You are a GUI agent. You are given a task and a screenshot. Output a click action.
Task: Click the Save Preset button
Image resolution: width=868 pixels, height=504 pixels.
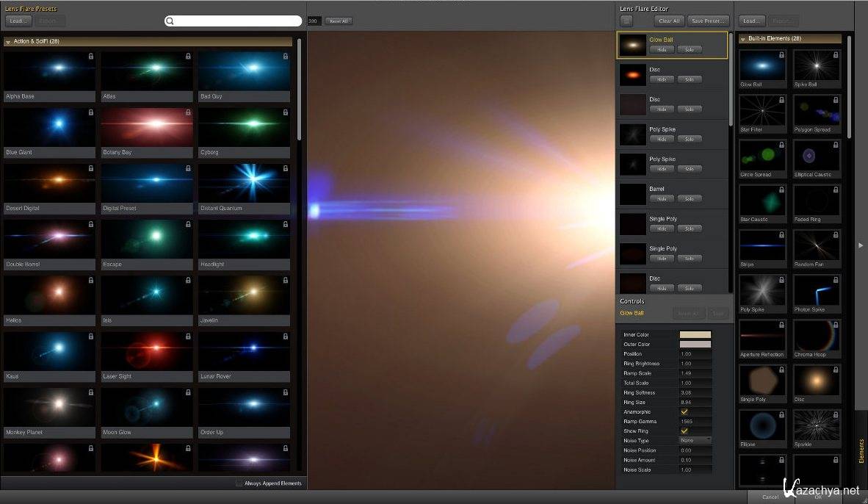pos(708,21)
